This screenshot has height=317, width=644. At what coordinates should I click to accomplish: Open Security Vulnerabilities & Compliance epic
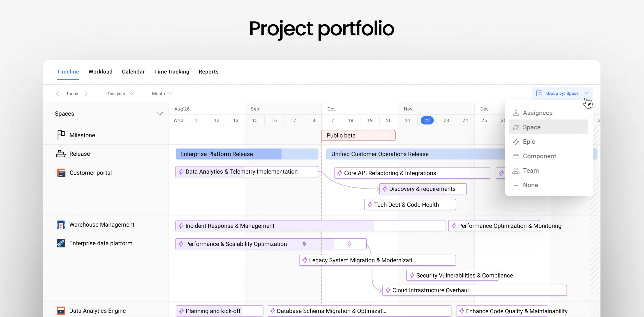coord(452,275)
